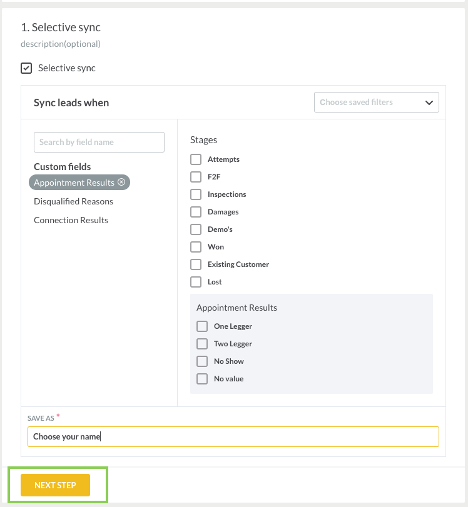
Task: Tick the Damages stage checkbox
Action: point(196,212)
